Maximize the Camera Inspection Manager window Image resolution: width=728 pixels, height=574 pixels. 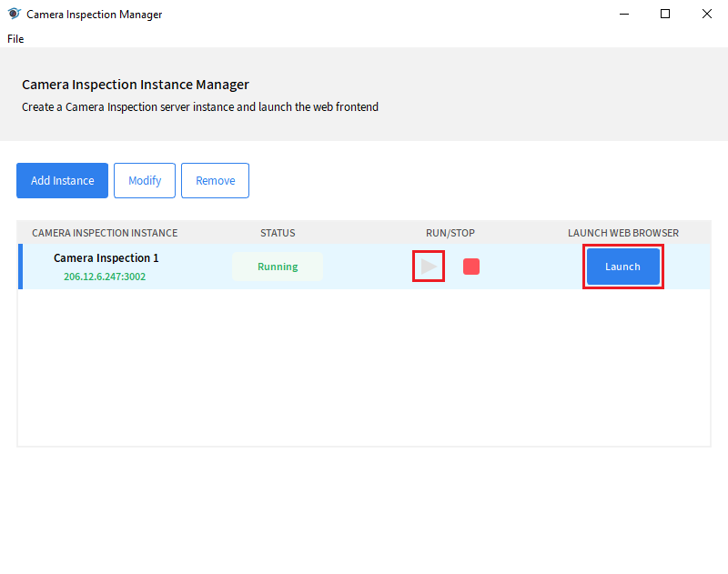point(665,14)
